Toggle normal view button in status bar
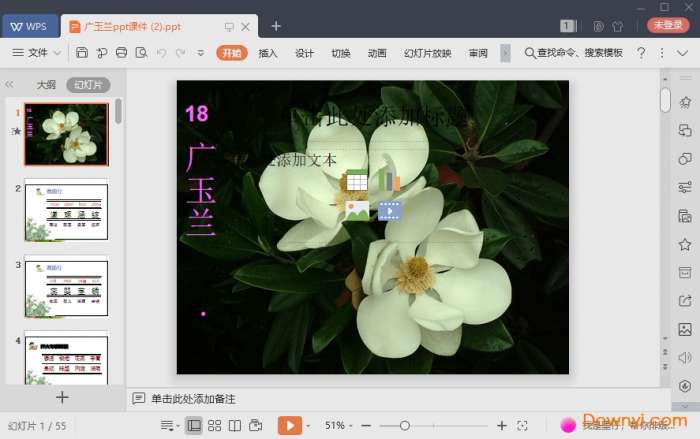 [x=194, y=426]
